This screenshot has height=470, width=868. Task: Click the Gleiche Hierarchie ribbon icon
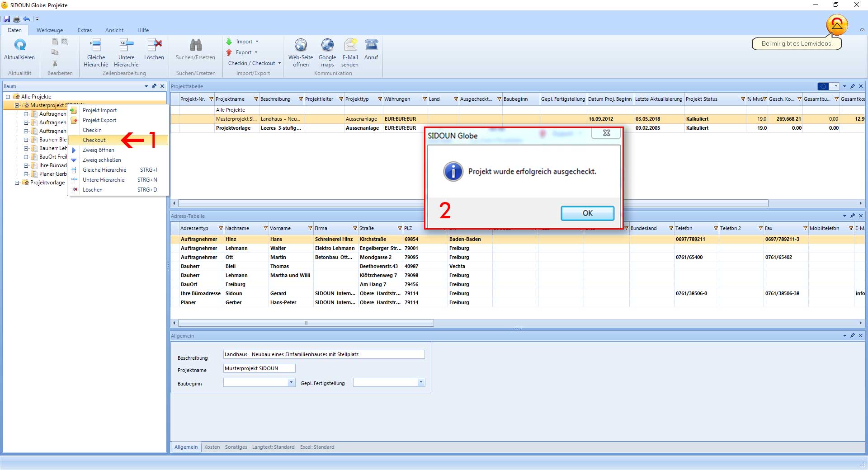[x=96, y=45]
